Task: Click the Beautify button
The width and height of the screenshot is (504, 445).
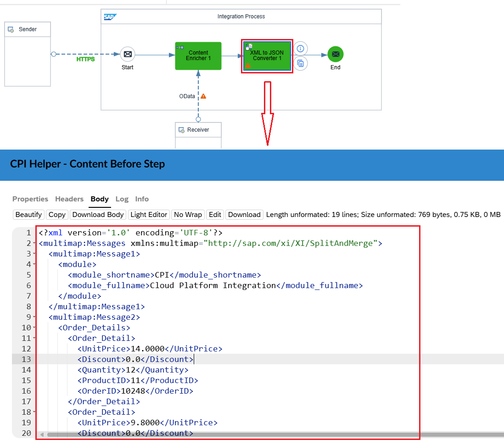Action: pyautogui.click(x=28, y=214)
